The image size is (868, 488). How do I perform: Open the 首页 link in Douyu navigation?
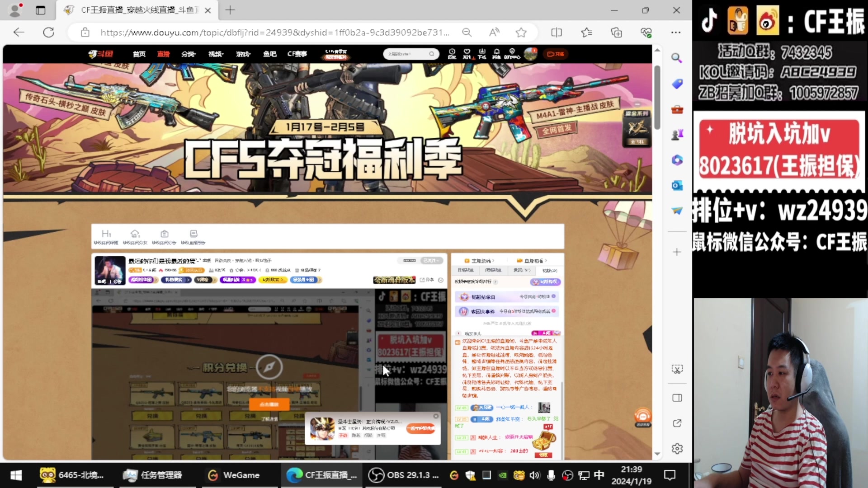point(138,54)
